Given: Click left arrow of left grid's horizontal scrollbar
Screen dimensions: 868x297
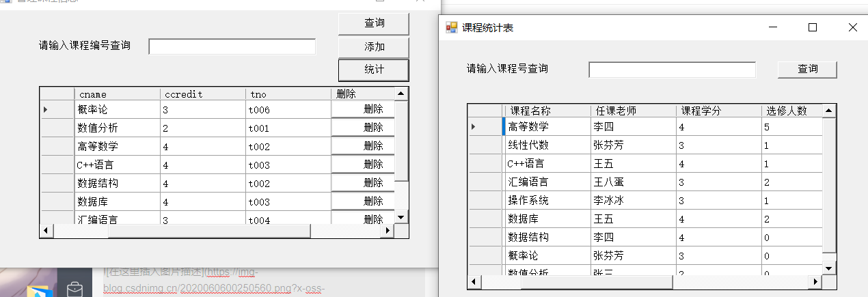Looking at the screenshot, I should 46,231.
